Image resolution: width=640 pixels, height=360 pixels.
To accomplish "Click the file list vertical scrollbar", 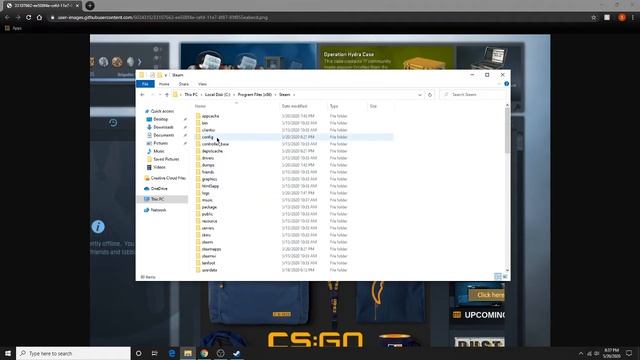I will pyautogui.click(x=507, y=131).
